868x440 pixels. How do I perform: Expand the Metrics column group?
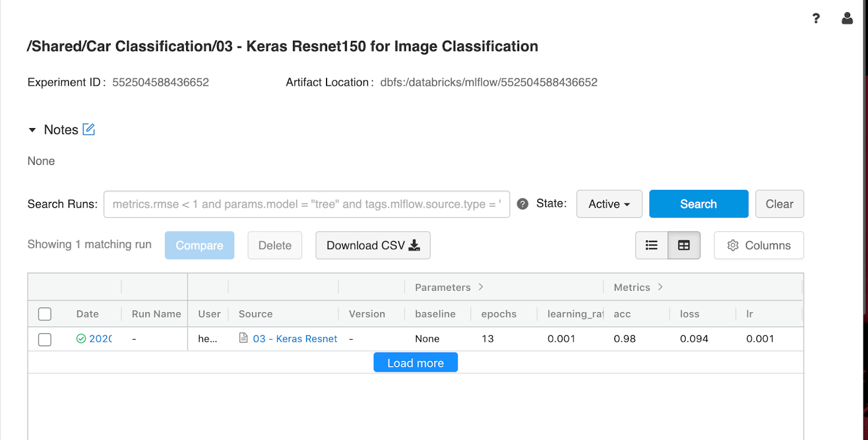(x=660, y=287)
